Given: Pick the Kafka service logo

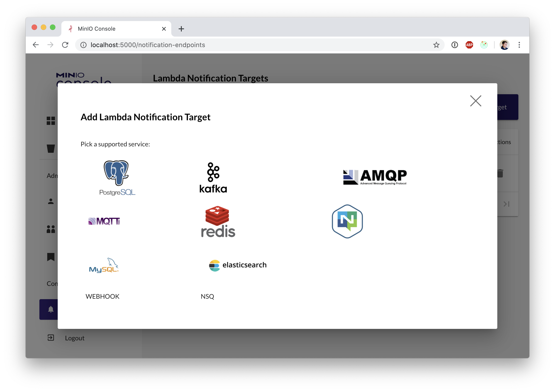Looking at the screenshot, I should click(x=213, y=178).
